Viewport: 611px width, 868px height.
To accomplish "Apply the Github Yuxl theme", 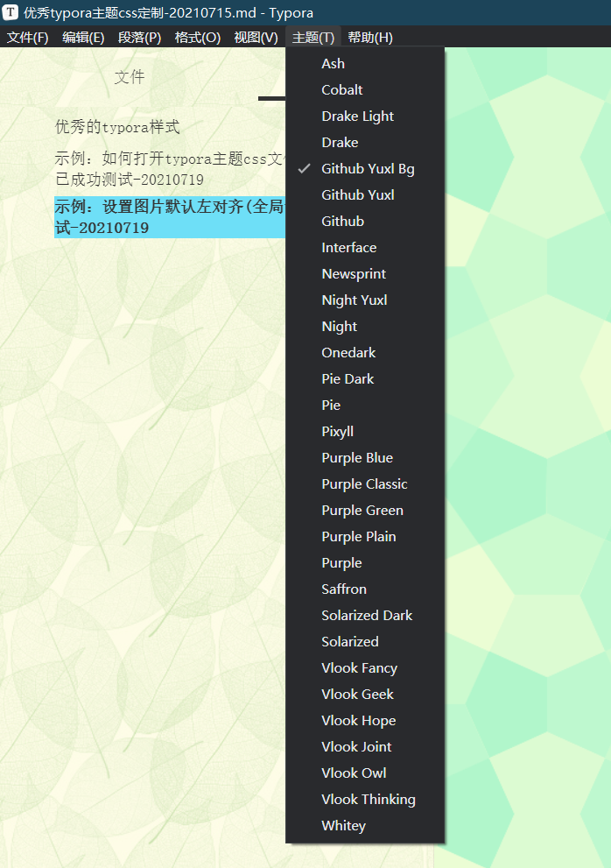I will click(x=365, y=194).
